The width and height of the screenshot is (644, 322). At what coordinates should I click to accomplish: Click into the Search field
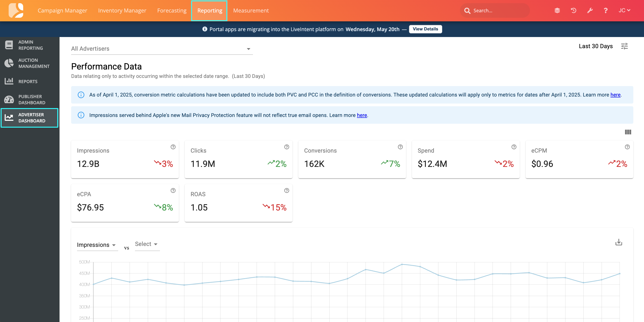494,10
